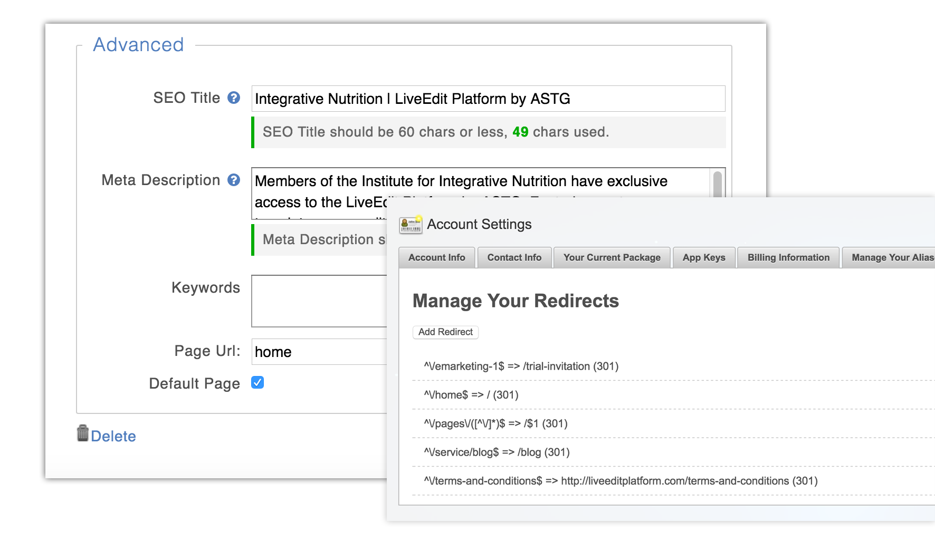The height and width of the screenshot is (560, 935).
Task: Click the Meta Description help icon
Action: point(234,180)
